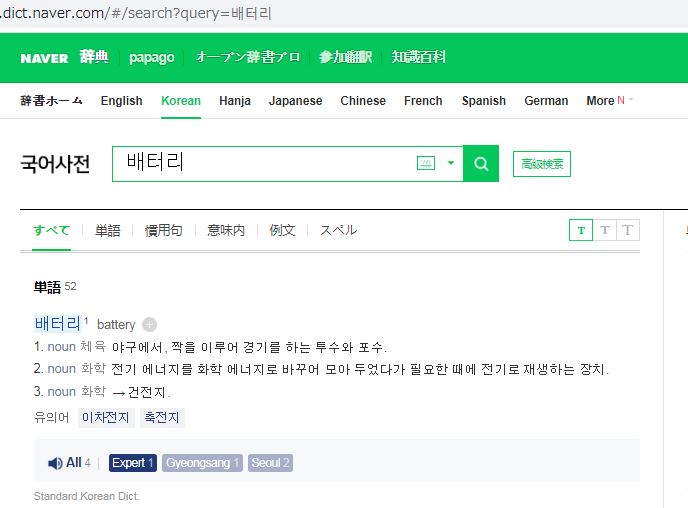Click the search input field containing 배터리
This screenshot has width=688, height=508.
pyautogui.click(x=265, y=164)
